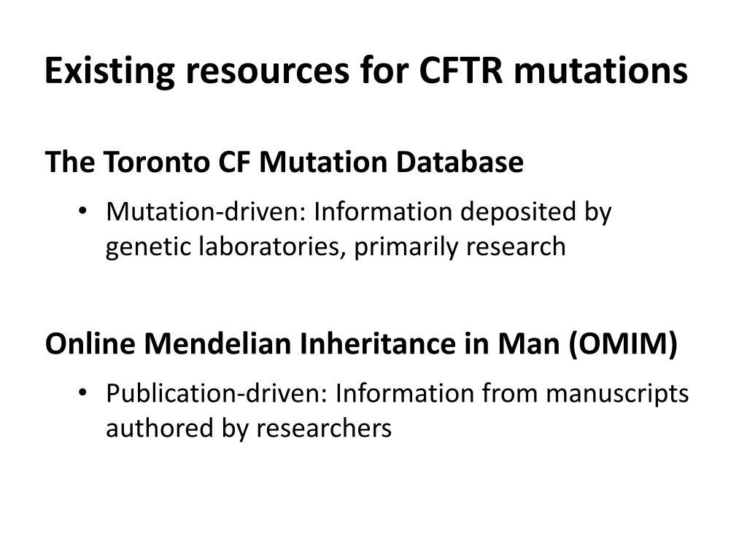The image size is (747, 560).
Task: Select the heading 'The Toronto CF Mutation Database'
Action: [x=284, y=162]
